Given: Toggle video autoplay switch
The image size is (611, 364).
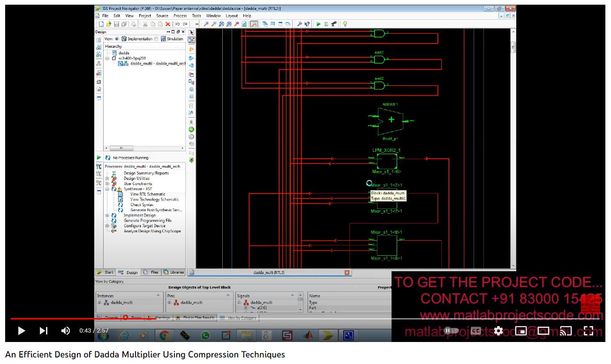Looking at the screenshot, I should [x=451, y=331].
